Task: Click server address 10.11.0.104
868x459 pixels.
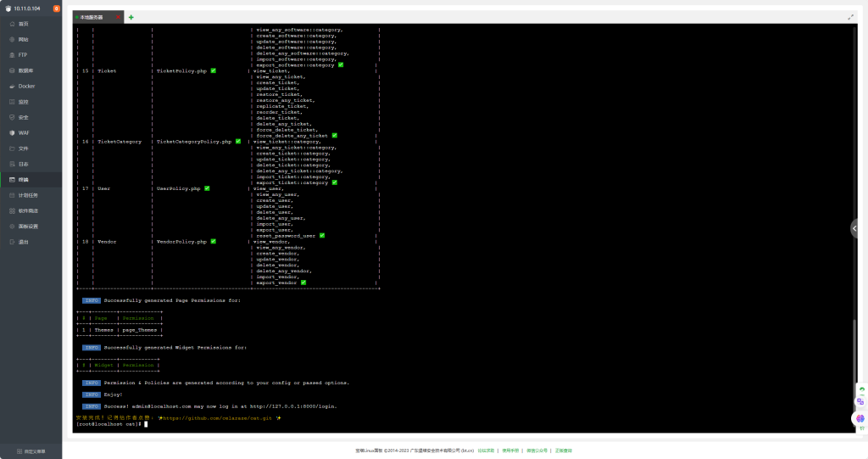Action: [x=27, y=8]
